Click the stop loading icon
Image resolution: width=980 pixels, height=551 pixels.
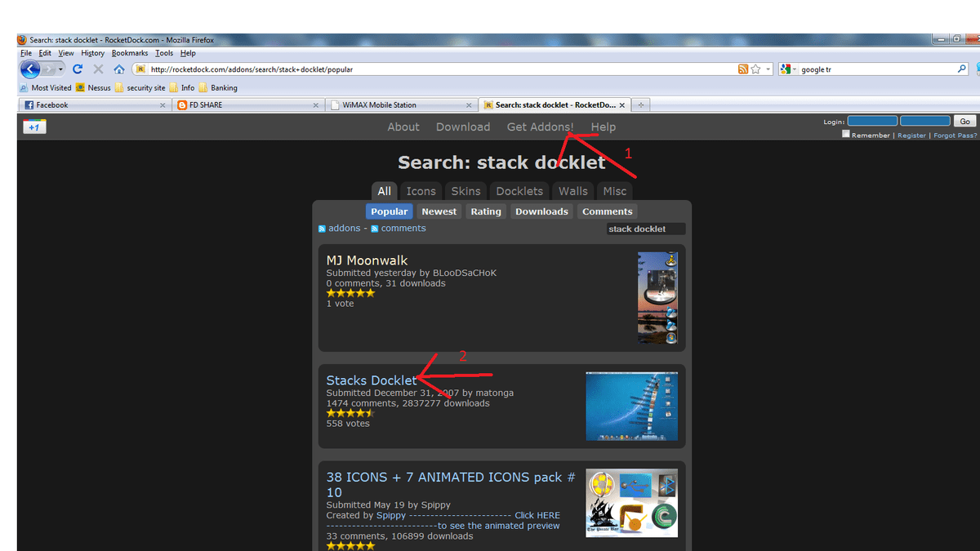tap(98, 69)
